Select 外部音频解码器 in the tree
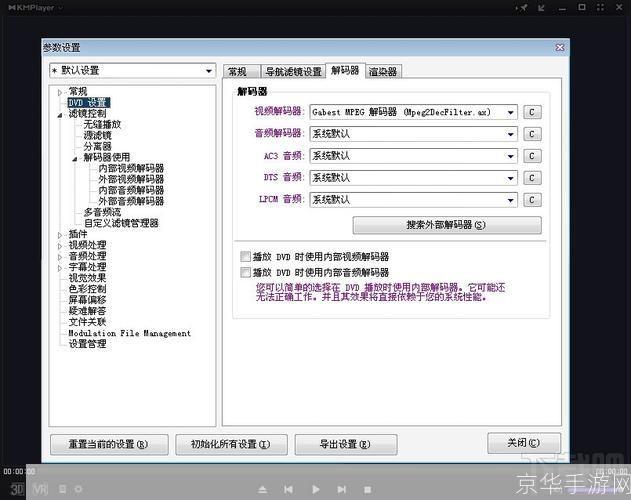 click(x=131, y=201)
